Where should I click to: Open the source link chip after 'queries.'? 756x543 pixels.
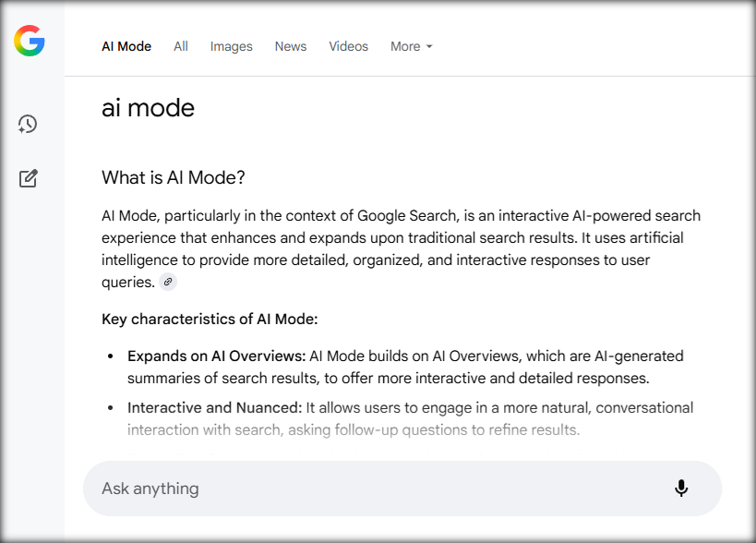(168, 282)
